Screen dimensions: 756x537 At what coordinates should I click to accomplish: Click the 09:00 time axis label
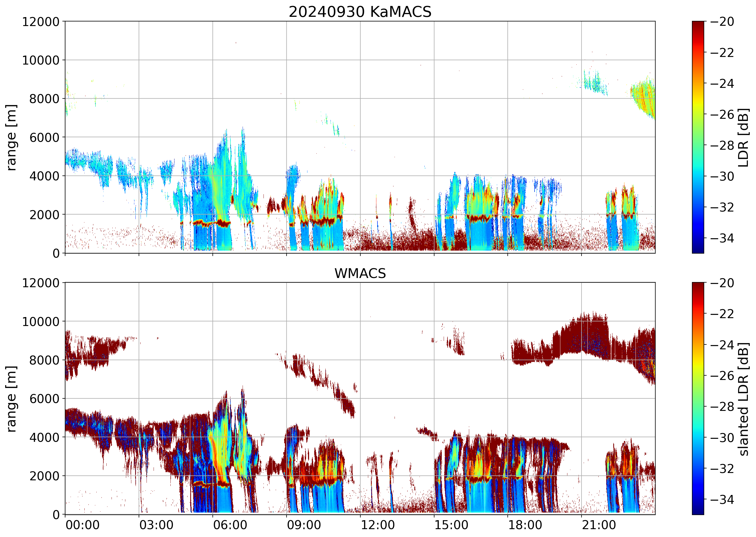coord(304,525)
